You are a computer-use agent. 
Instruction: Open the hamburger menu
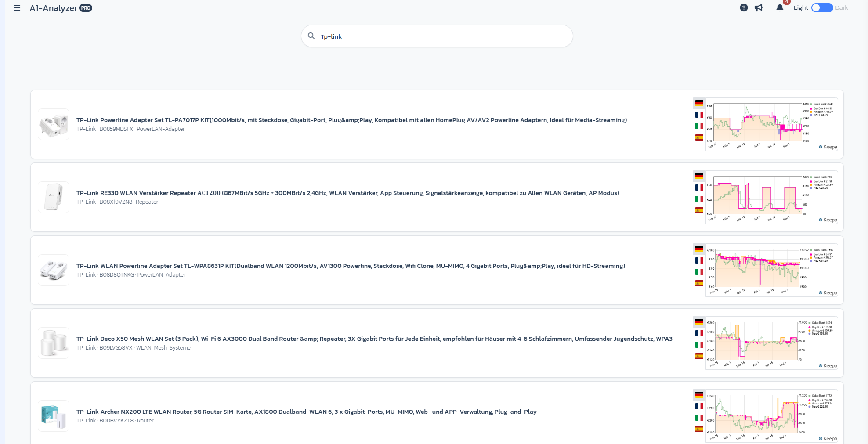coord(17,8)
